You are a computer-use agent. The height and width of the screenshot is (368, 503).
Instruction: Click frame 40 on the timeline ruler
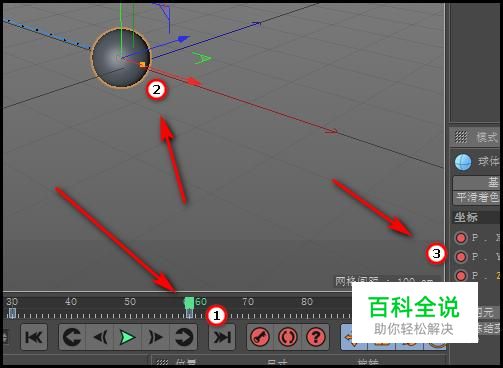coord(71,302)
